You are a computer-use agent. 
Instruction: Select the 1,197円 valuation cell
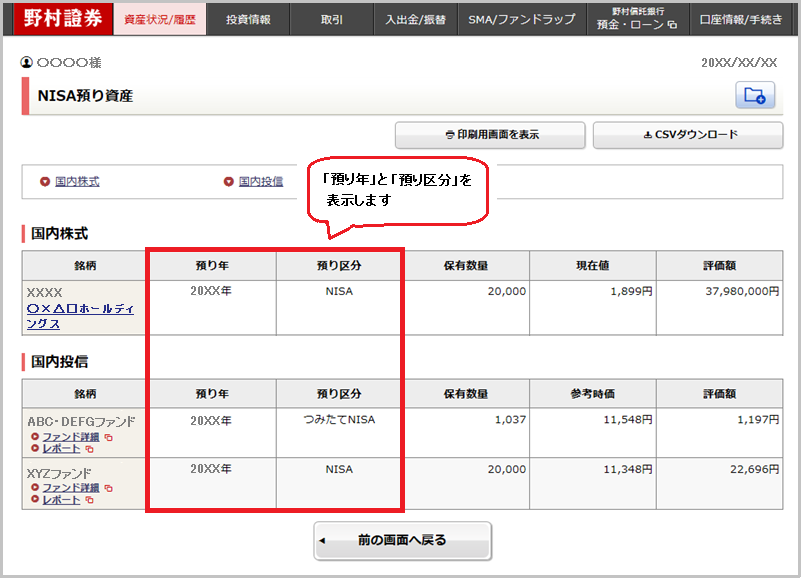[x=719, y=433]
